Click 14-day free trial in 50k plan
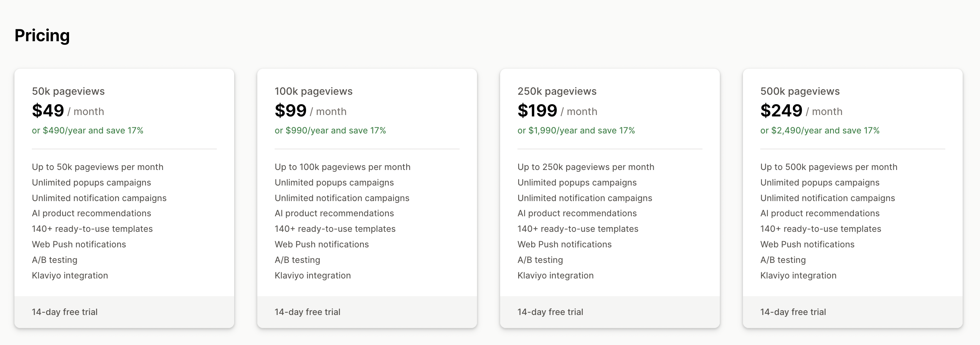This screenshot has width=980, height=345. point(65,312)
